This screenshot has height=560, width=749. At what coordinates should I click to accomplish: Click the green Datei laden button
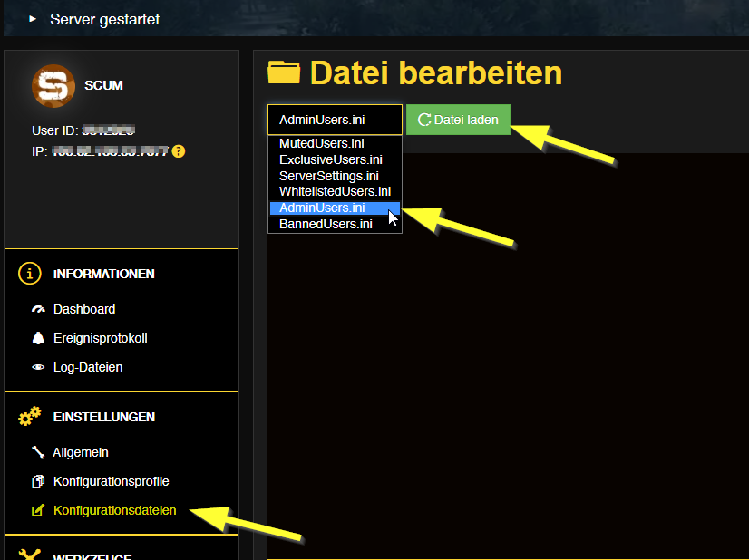[458, 119]
